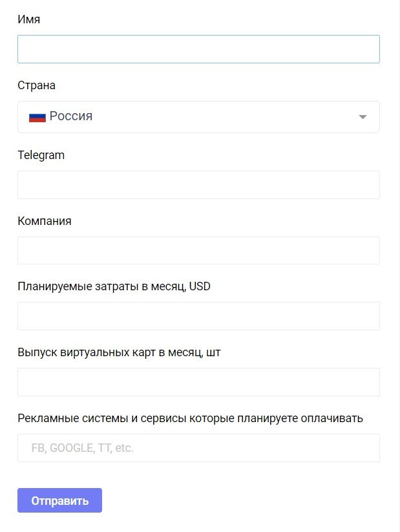Click the Имя field label
The width and height of the screenshot is (400, 532).
(x=29, y=19)
